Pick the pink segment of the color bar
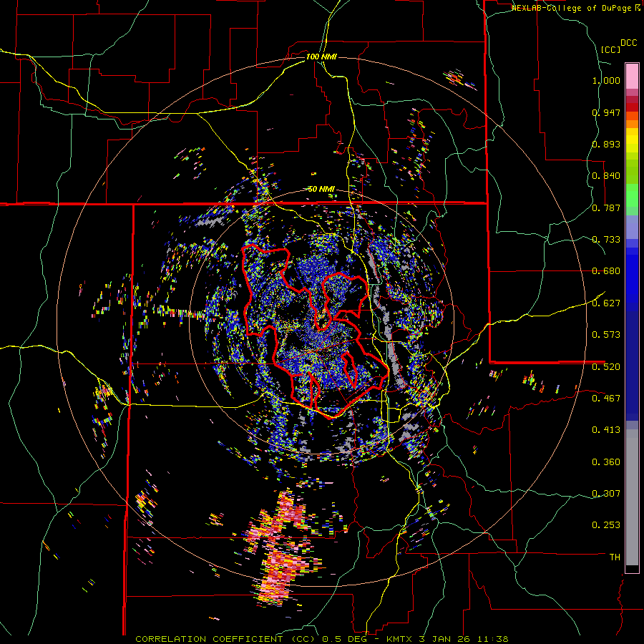 tap(632, 76)
